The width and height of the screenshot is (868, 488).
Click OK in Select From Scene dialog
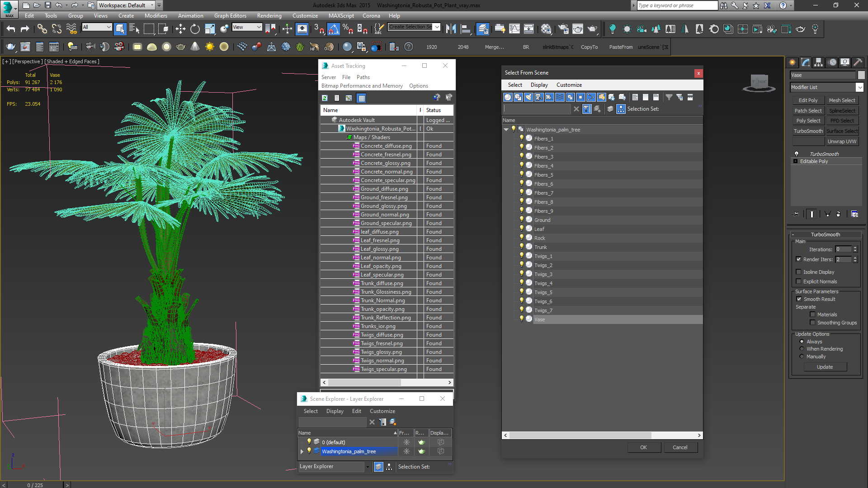pyautogui.click(x=643, y=447)
